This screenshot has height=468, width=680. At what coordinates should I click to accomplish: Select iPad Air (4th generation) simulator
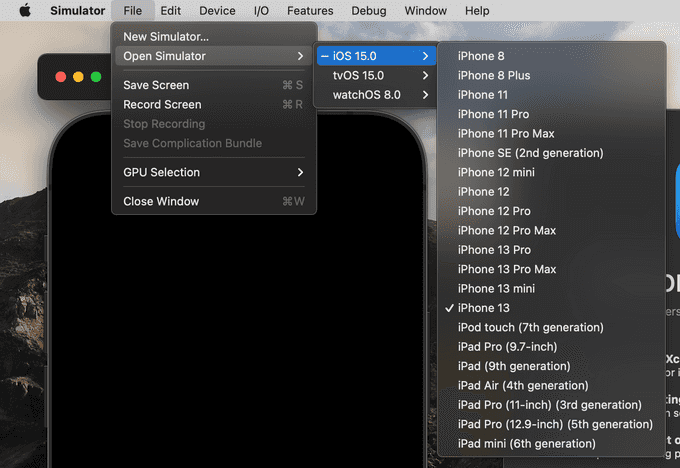552,385
